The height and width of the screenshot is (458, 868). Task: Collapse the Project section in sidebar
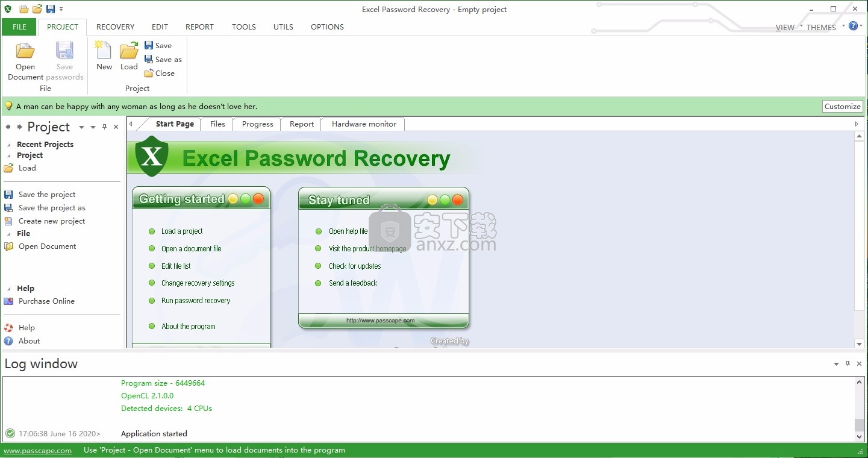pos(9,155)
